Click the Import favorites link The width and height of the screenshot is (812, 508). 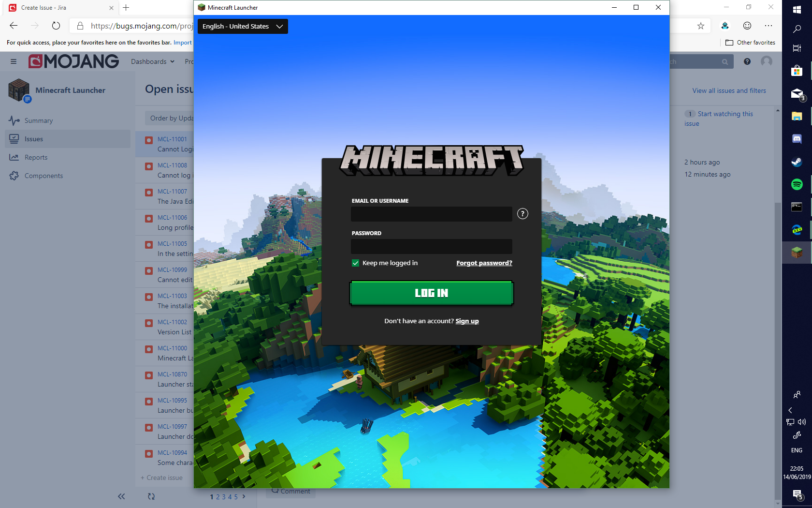click(183, 43)
